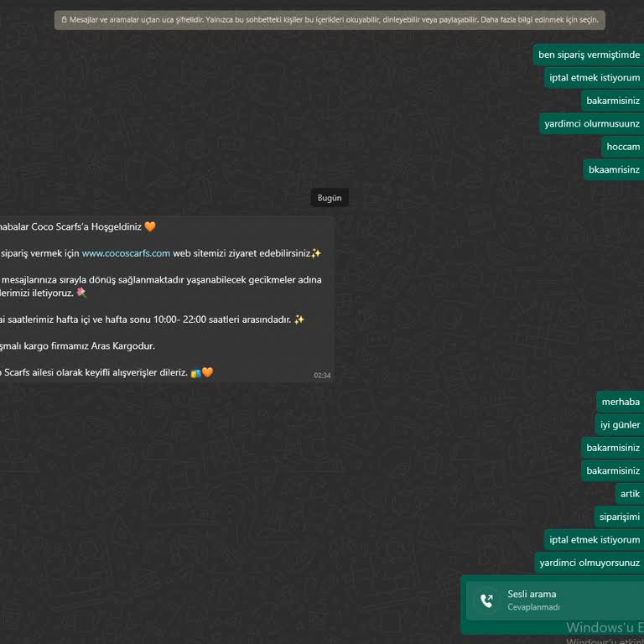Select the 'hoccam' message bubble
Image resolution: width=644 pixels, height=644 pixels.
623,147
